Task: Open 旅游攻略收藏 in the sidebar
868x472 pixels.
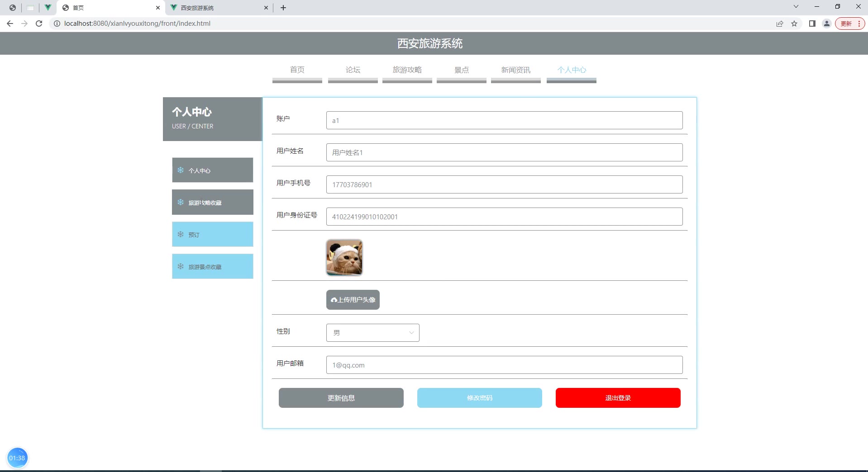Action: pos(213,202)
